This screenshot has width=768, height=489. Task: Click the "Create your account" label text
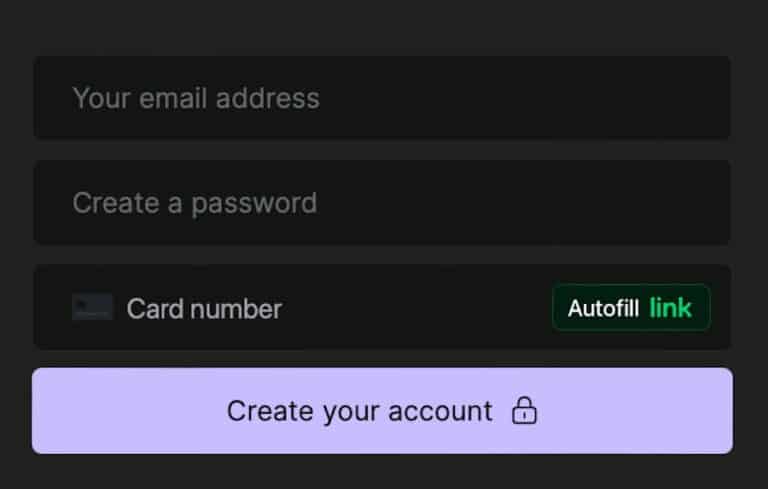359,411
